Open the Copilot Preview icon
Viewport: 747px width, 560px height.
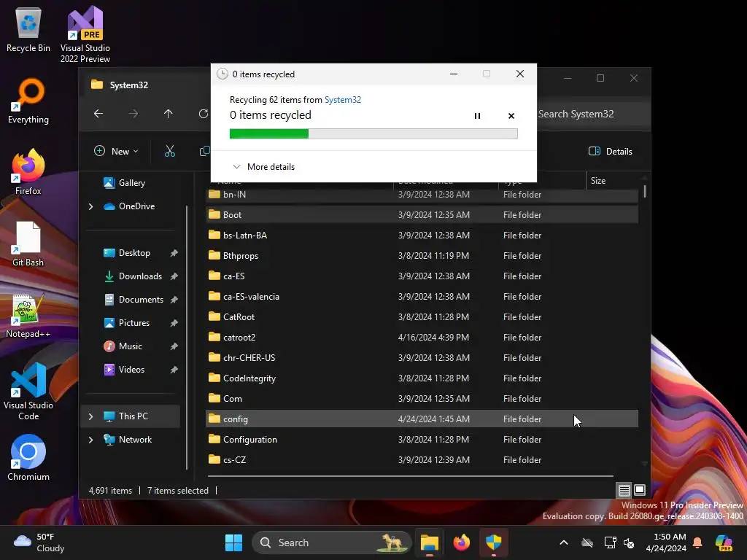[724, 542]
